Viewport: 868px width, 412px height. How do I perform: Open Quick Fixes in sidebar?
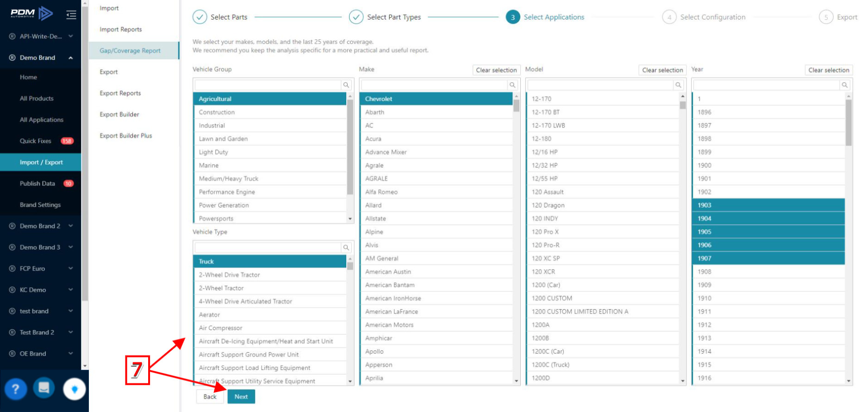[36, 141]
